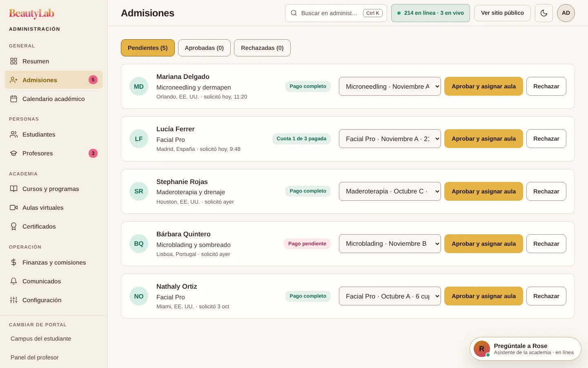Open the Pregúntale a Rose assistant chat
588x368 pixels.
[x=526, y=349]
